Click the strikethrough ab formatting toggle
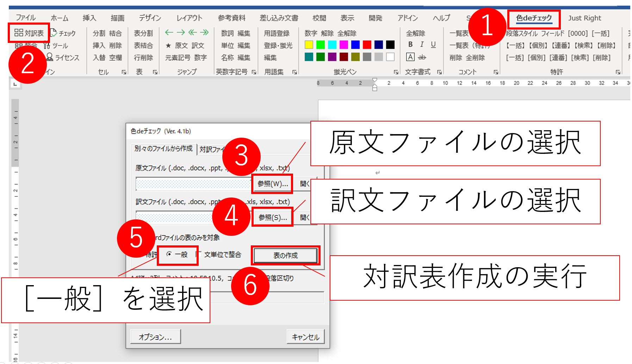The width and height of the screenshot is (632, 364). (422, 57)
